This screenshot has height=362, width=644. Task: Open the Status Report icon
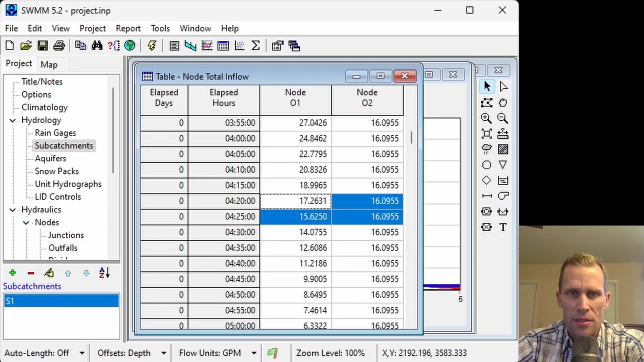(x=174, y=46)
